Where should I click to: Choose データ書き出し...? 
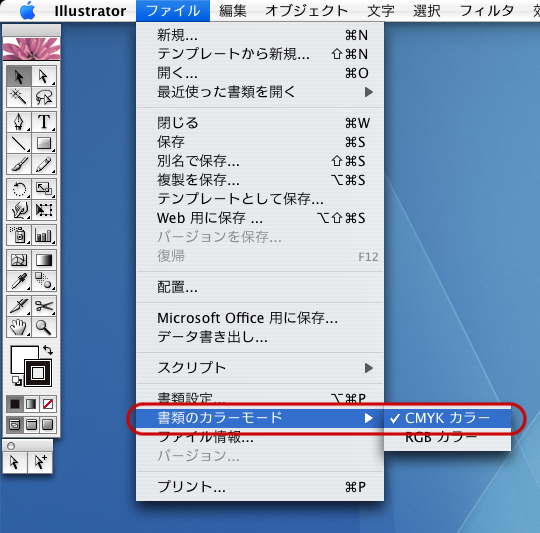point(260,337)
